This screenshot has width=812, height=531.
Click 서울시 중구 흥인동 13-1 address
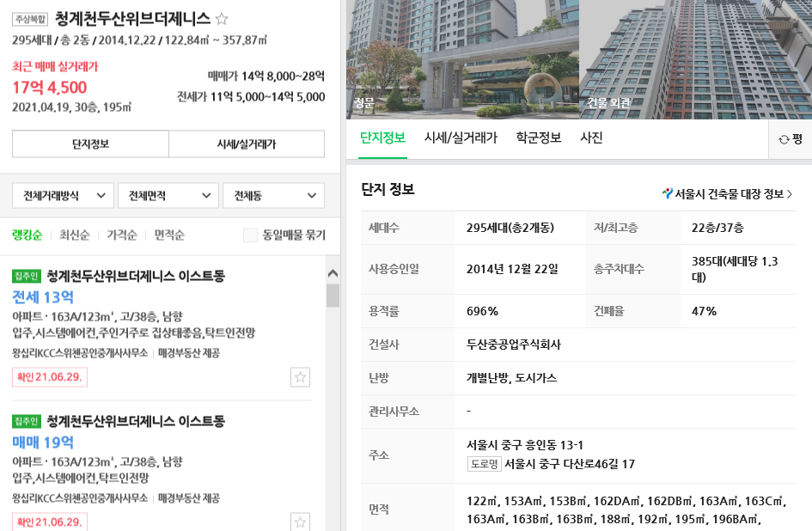[x=525, y=445]
